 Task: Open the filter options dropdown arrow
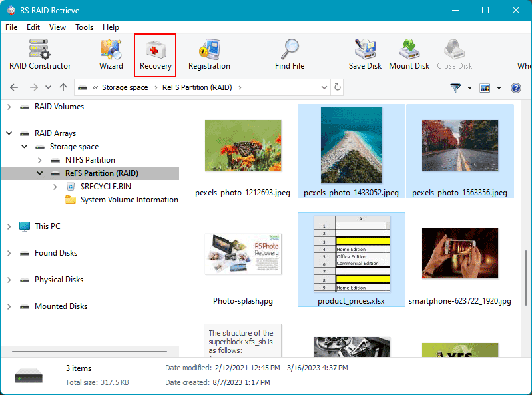(x=469, y=88)
